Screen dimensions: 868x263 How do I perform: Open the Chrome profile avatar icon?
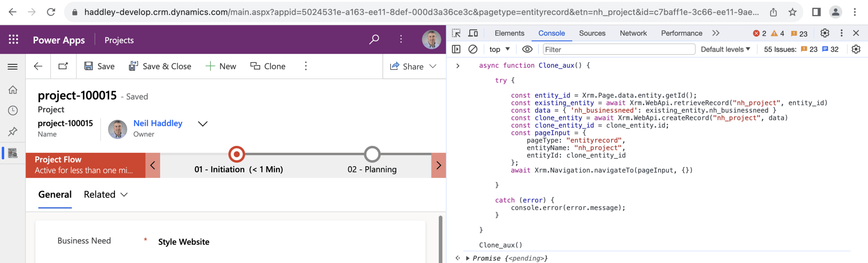835,12
